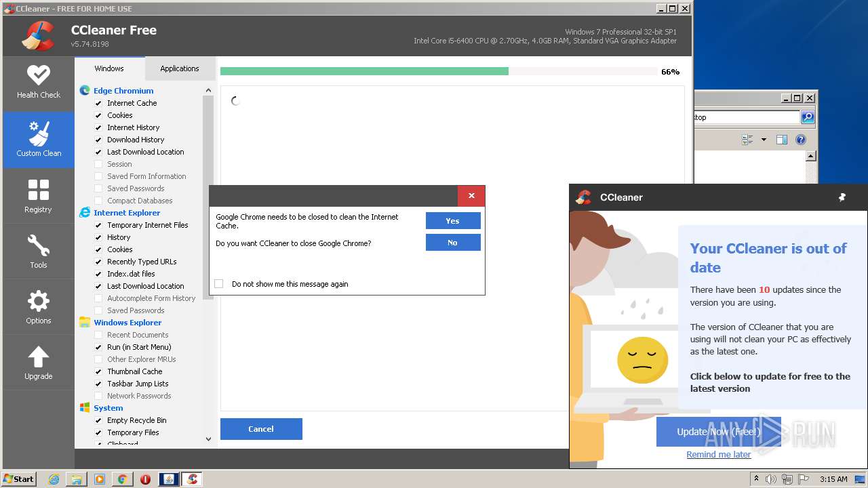Collapse the System group
The height and width of the screenshot is (488, 868).
108,408
